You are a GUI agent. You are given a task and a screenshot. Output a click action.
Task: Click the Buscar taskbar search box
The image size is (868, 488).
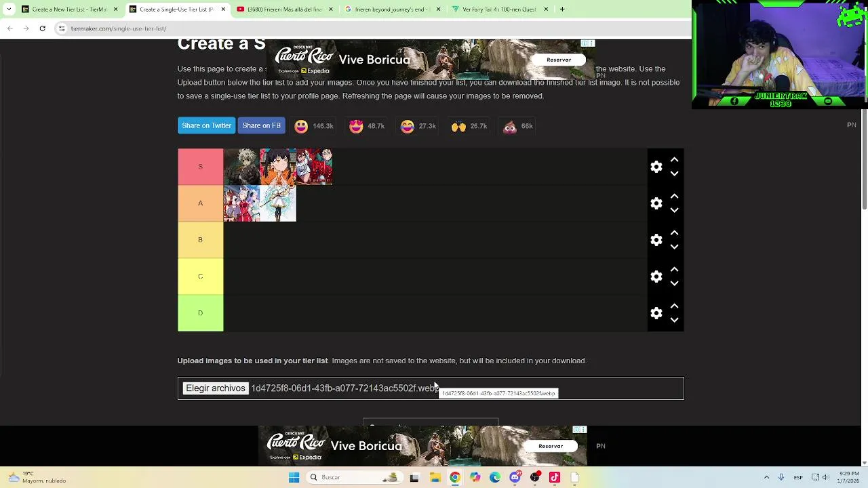point(354,477)
